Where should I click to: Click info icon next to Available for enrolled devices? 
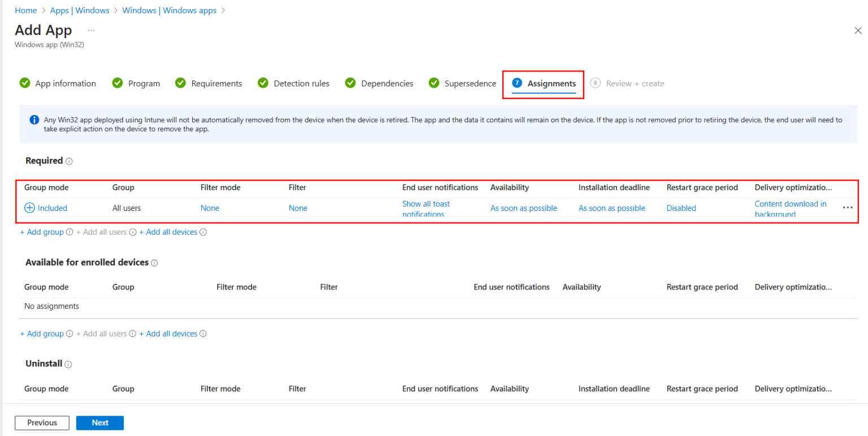154,262
